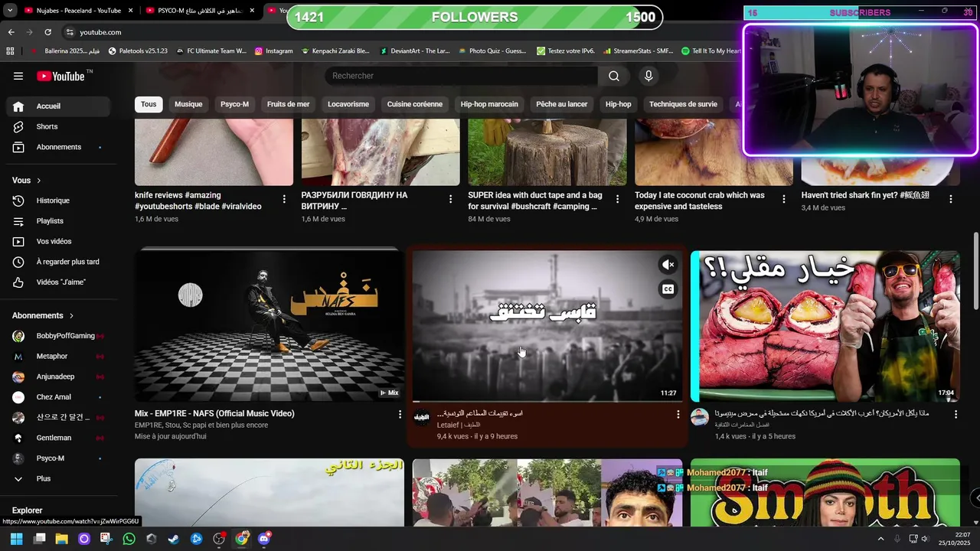This screenshot has width=980, height=551.
Task: Open options menu for Mix - EMP1RE NAFS
Action: [x=400, y=414]
